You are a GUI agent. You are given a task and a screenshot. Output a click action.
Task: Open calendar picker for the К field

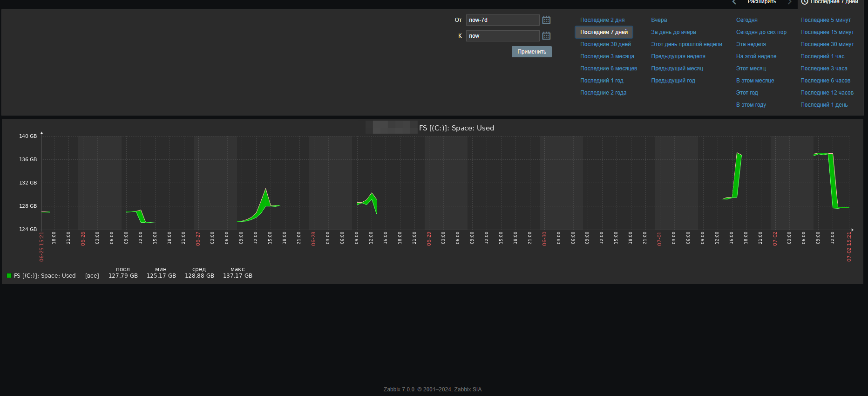pyautogui.click(x=546, y=36)
